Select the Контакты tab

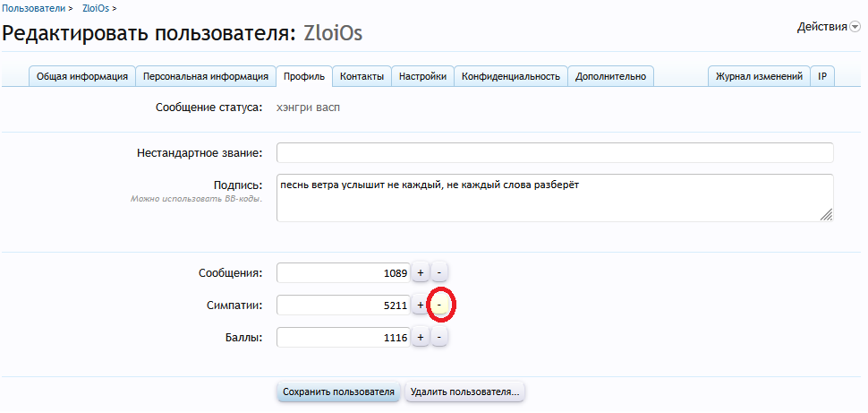(x=362, y=77)
